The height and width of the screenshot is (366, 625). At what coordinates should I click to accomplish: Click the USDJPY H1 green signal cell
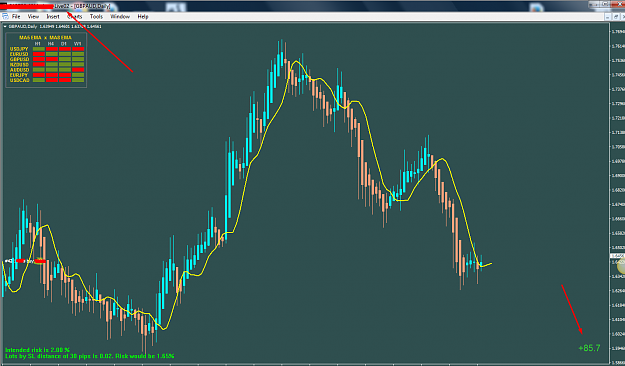39,49
